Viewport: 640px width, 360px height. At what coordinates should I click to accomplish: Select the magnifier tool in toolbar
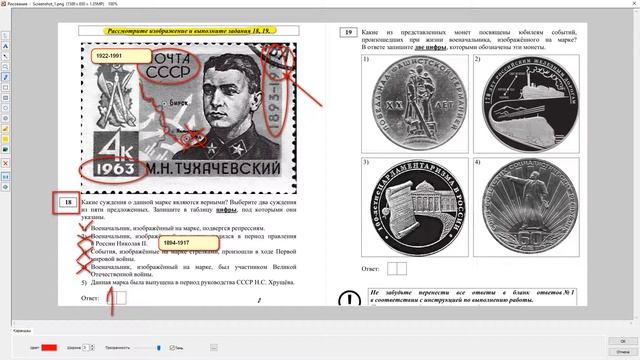coord(5,67)
